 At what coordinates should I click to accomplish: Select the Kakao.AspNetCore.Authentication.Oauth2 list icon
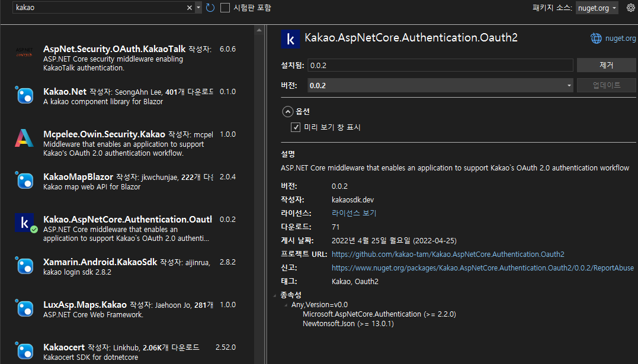click(24, 223)
